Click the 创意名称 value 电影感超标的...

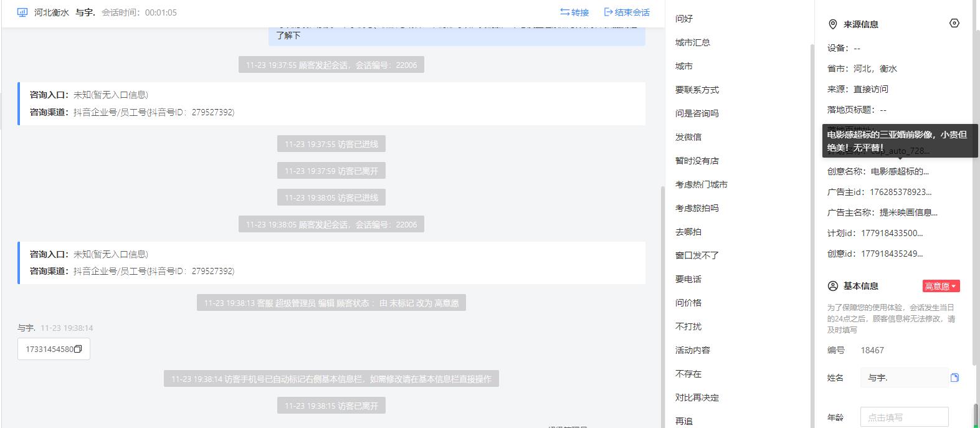900,171
